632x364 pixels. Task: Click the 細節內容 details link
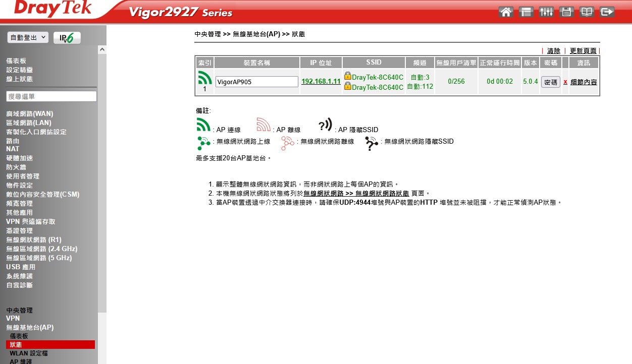(x=584, y=82)
